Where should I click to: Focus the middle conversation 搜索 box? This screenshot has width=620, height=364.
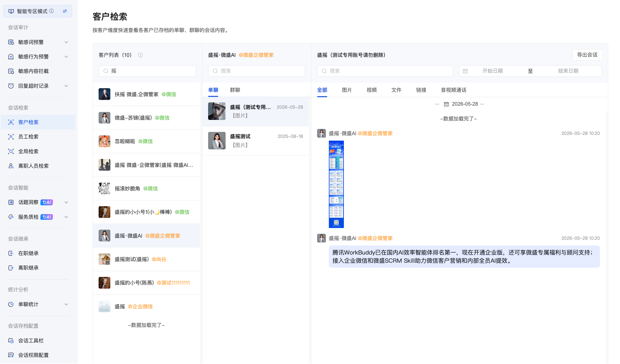tap(256, 71)
